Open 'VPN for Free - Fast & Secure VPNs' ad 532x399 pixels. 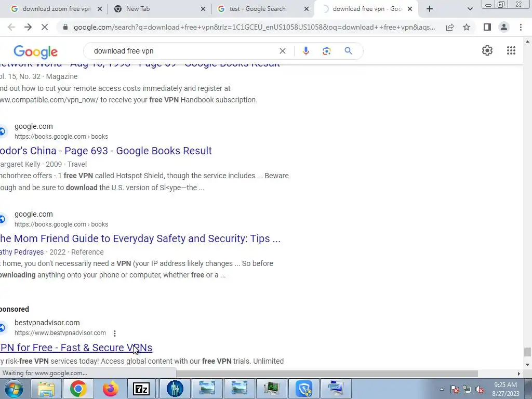(x=76, y=348)
